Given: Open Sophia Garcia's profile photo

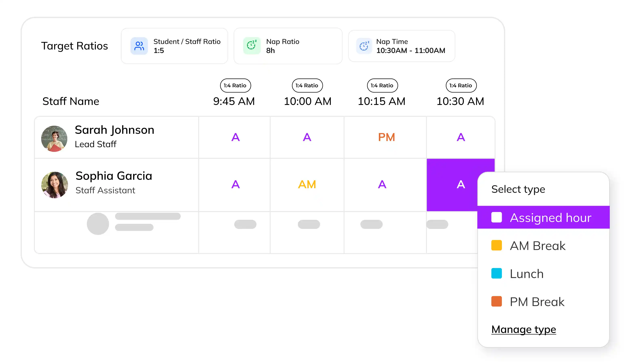Looking at the screenshot, I should click(55, 185).
